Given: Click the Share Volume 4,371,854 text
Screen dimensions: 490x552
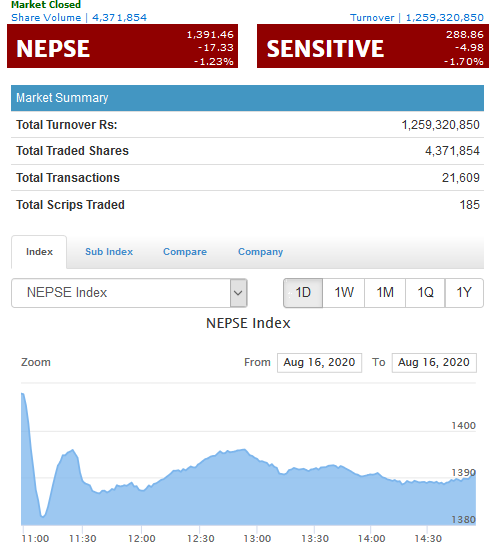Looking at the screenshot, I should (79, 18).
